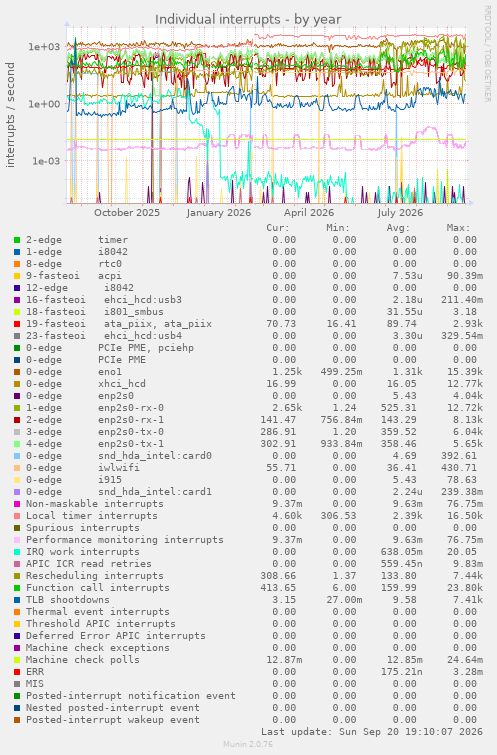
Task: Click the Cur: column header
Action: tap(278, 228)
